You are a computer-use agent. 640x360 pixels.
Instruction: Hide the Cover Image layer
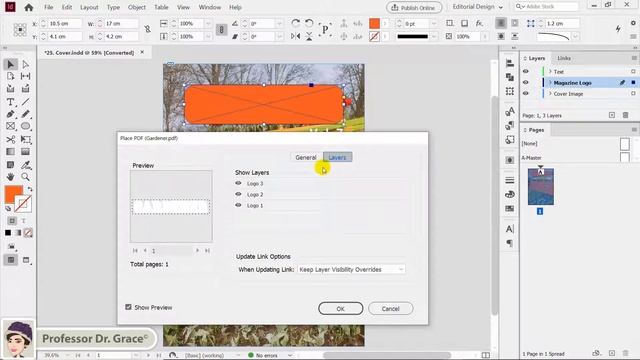click(x=526, y=93)
